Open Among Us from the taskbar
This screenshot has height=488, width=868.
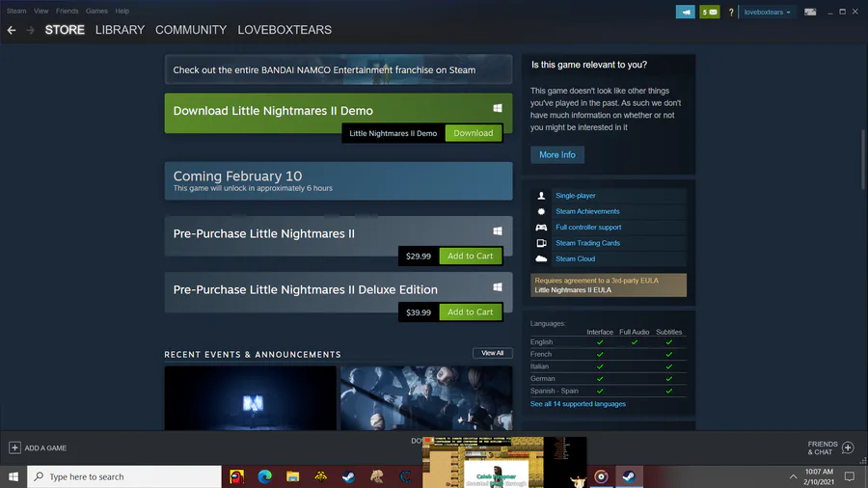[x=236, y=476]
